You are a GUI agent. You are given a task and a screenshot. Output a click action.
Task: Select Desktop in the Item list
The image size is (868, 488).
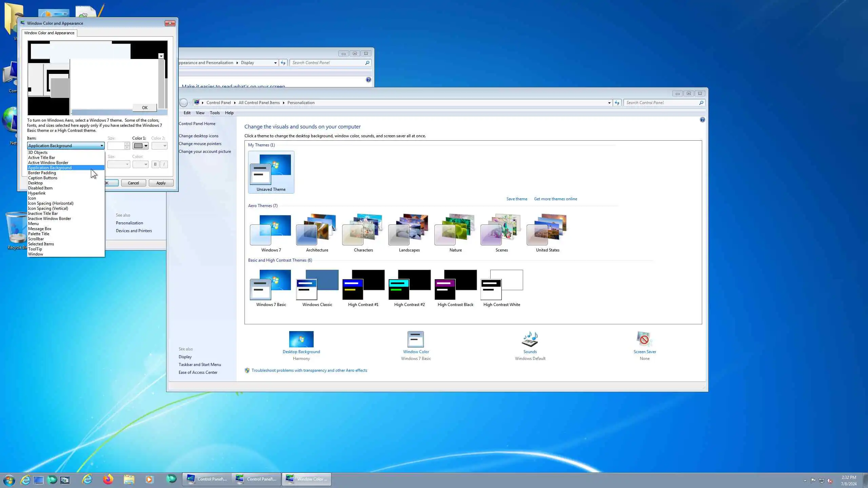click(x=35, y=183)
